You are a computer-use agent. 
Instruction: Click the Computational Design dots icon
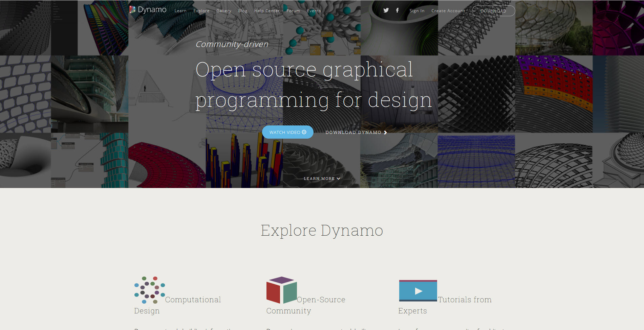pyautogui.click(x=149, y=290)
